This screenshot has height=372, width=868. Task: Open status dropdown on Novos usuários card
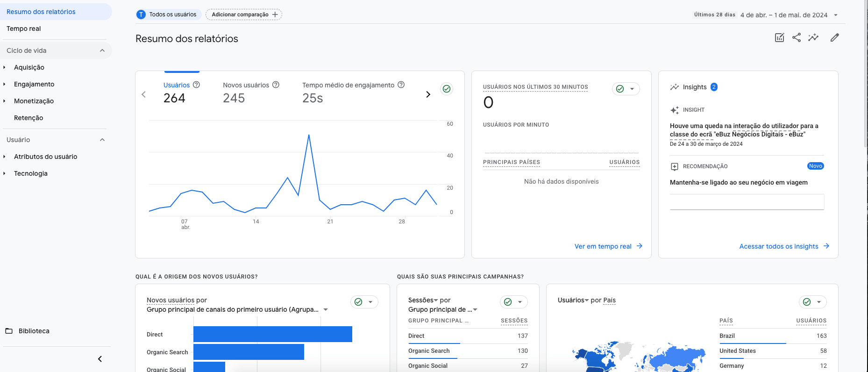[370, 302]
